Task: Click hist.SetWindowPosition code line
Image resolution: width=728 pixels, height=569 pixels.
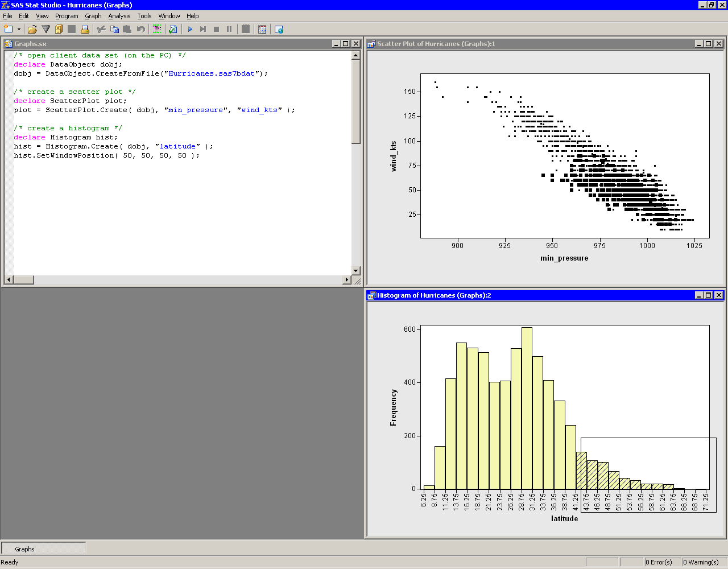Action: pos(107,155)
